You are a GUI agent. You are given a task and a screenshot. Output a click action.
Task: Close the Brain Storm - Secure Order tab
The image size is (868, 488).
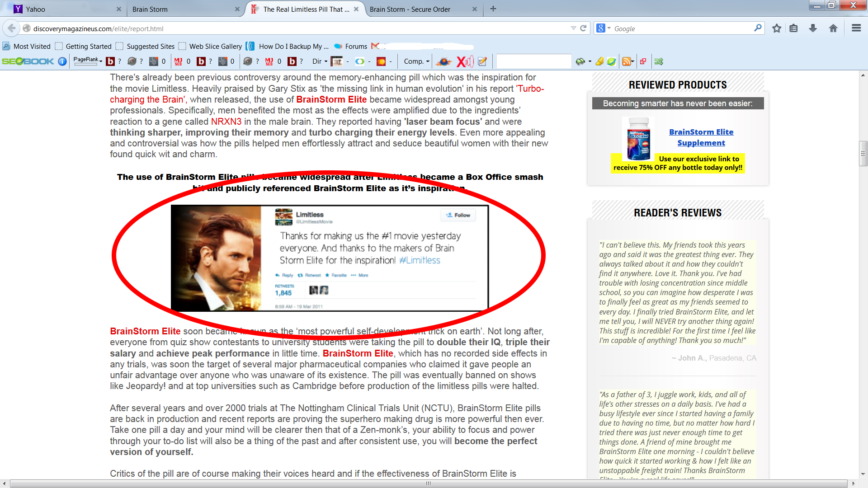pyautogui.click(x=475, y=9)
